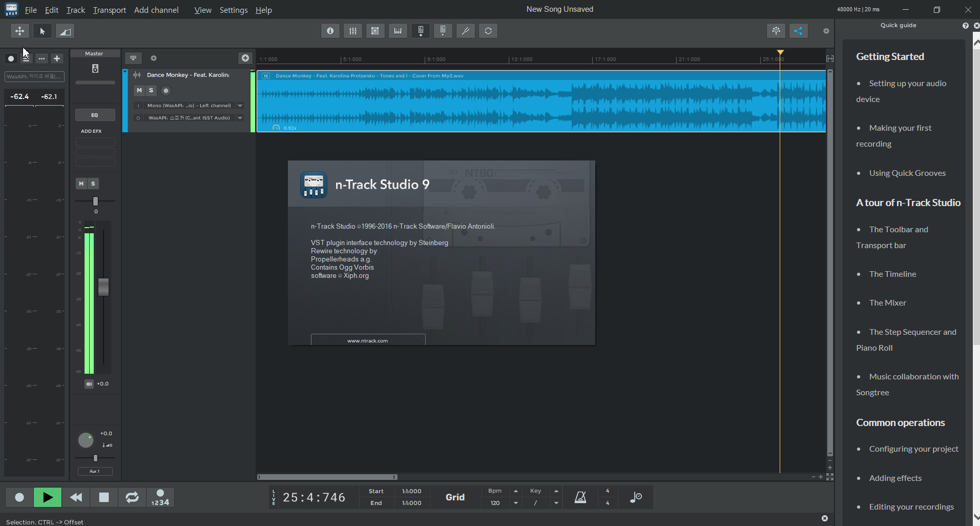Open the song info panel icon
The image size is (980, 526).
tap(330, 31)
